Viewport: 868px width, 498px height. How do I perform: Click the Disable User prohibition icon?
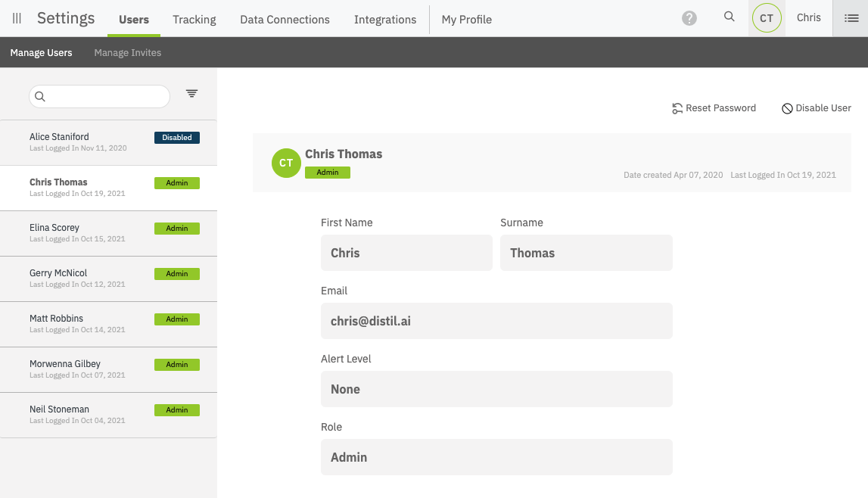point(786,108)
